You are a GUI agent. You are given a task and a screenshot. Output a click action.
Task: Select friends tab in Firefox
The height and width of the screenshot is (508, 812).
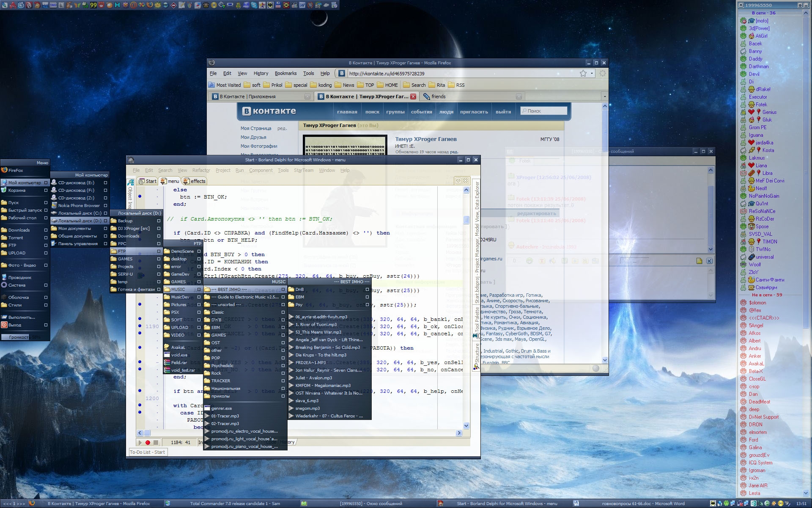(472, 97)
